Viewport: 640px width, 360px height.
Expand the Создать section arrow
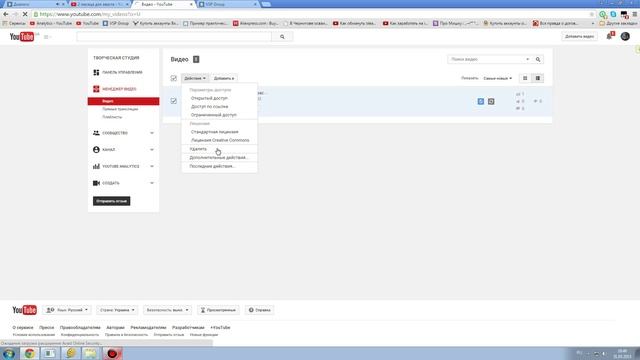[x=152, y=183]
